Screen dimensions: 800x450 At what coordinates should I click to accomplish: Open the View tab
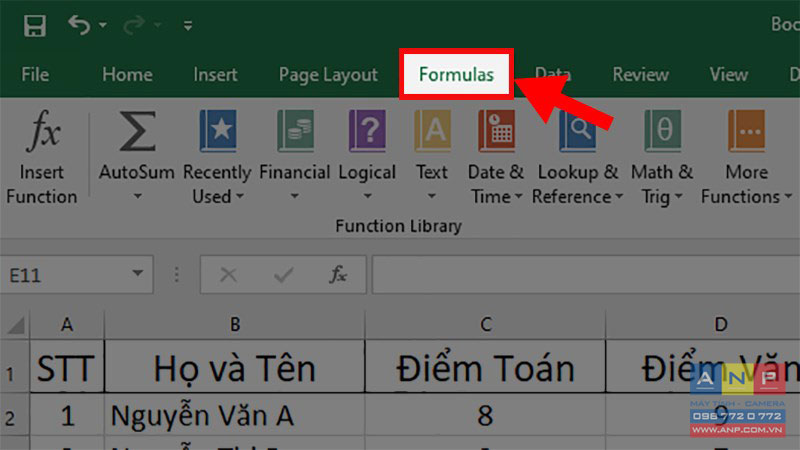click(x=729, y=74)
